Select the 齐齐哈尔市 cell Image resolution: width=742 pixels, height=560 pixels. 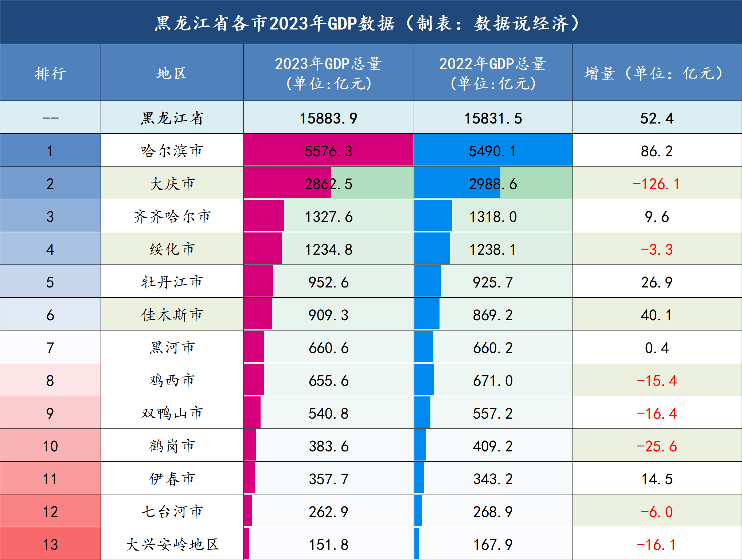click(x=172, y=216)
